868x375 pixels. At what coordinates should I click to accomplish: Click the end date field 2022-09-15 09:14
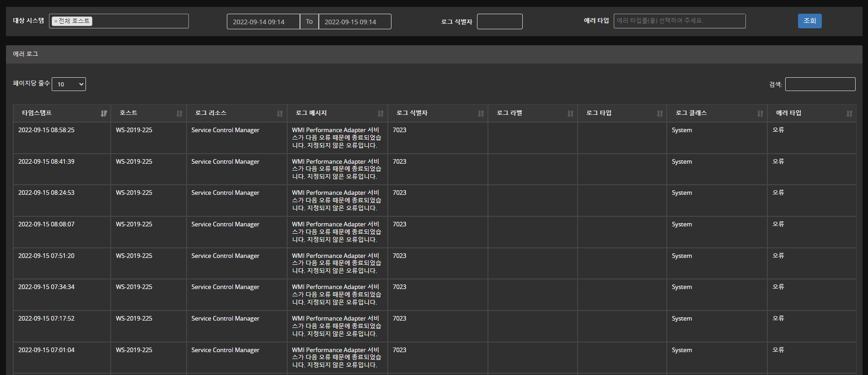pyautogui.click(x=354, y=21)
